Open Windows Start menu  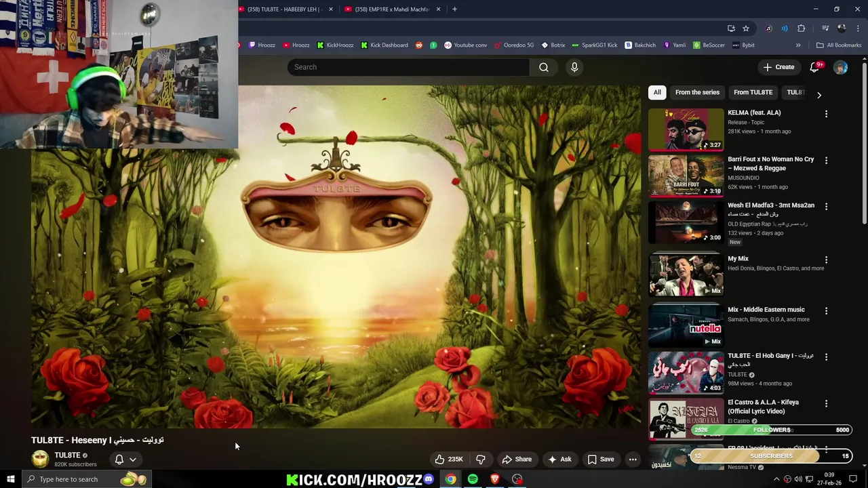[x=11, y=479]
